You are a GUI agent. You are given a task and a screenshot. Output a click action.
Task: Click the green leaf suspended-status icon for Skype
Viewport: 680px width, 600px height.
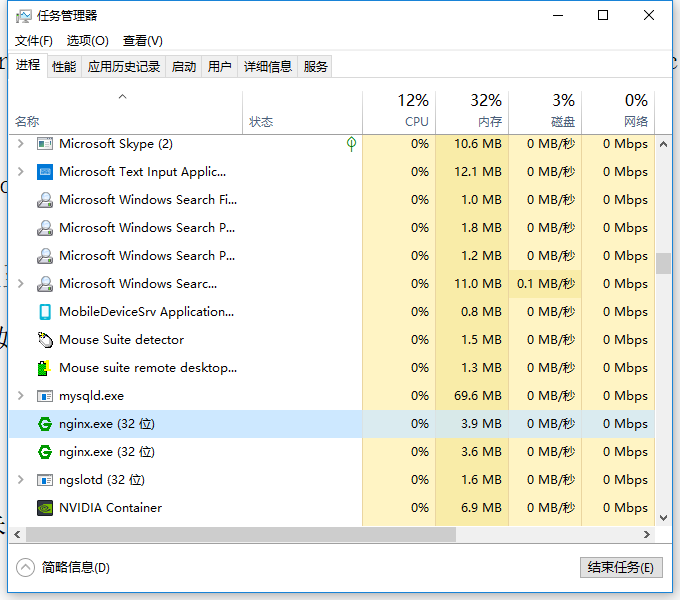point(351,144)
